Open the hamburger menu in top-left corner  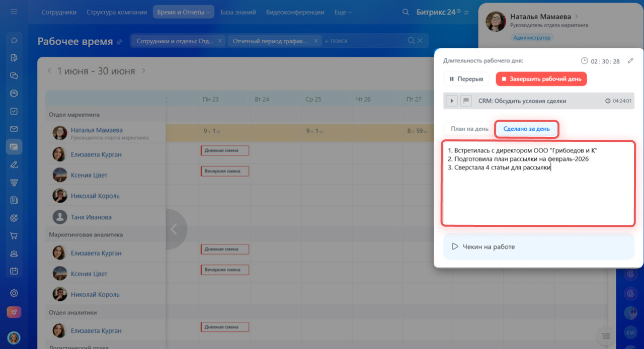pos(14,12)
